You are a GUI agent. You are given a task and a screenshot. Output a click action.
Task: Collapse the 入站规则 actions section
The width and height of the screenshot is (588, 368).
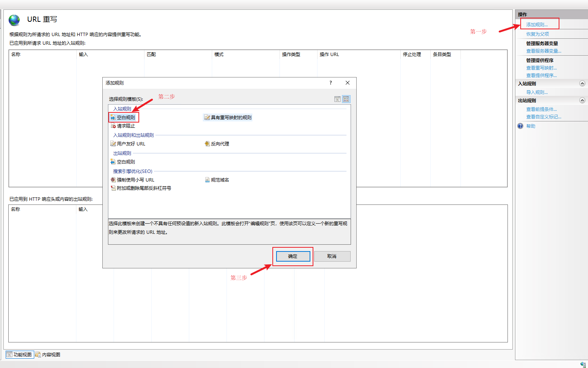pyautogui.click(x=582, y=84)
